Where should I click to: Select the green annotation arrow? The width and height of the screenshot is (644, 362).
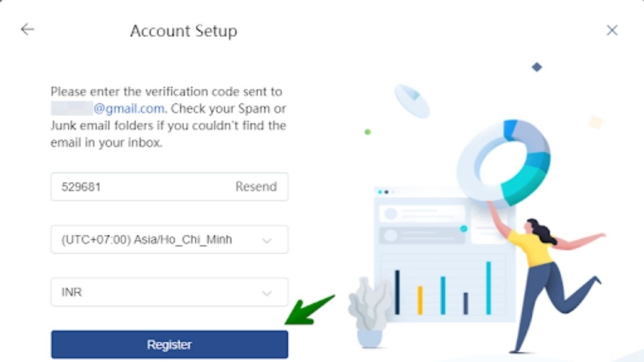tap(310, 309)
